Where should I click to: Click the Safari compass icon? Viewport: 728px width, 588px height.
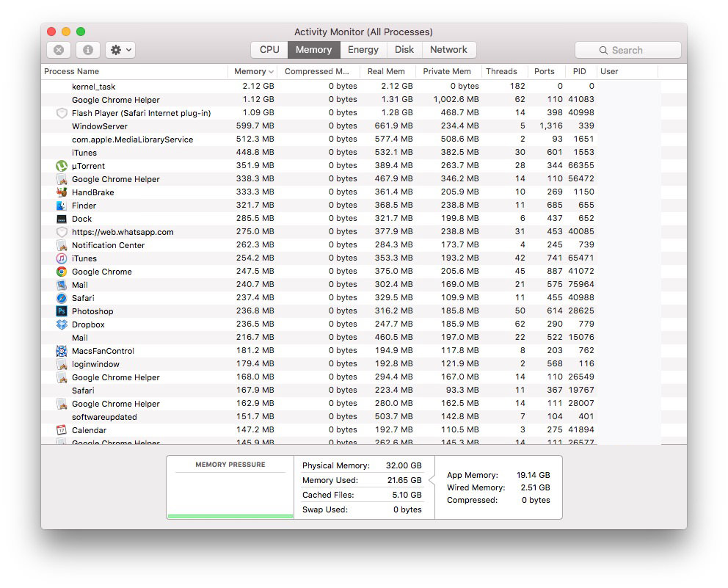62,298
